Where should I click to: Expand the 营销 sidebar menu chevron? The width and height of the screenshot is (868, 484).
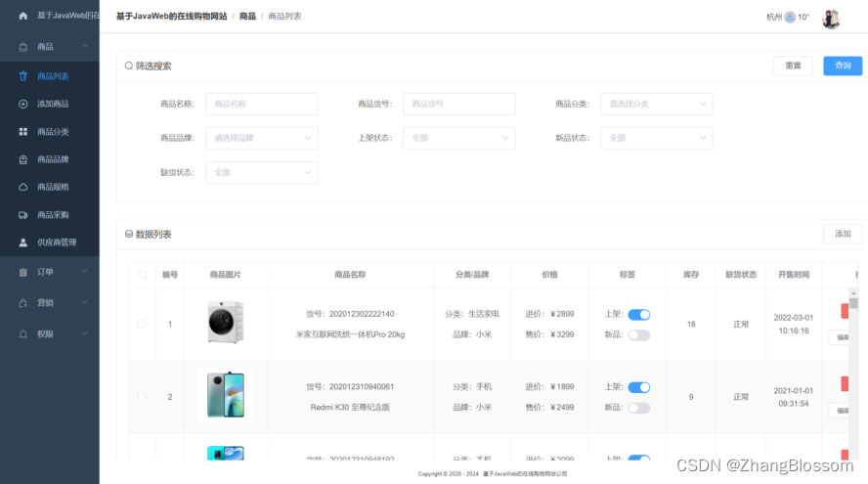point(85,303)
